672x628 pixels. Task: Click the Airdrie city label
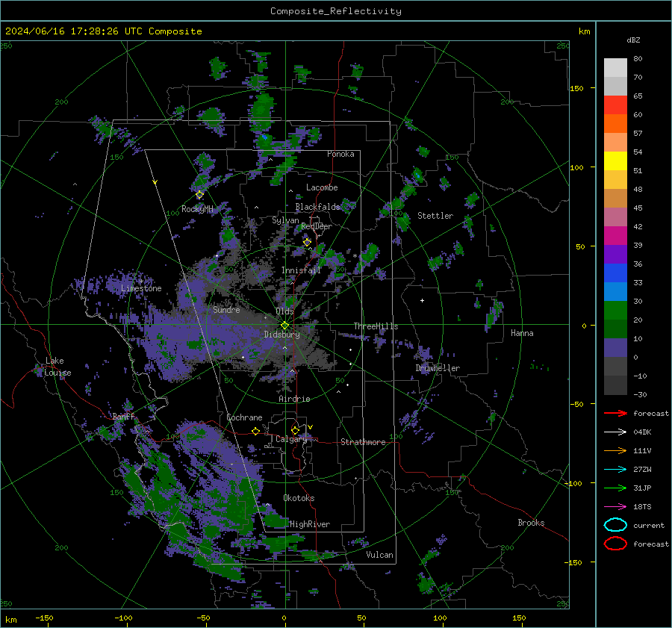click(294, 399)
